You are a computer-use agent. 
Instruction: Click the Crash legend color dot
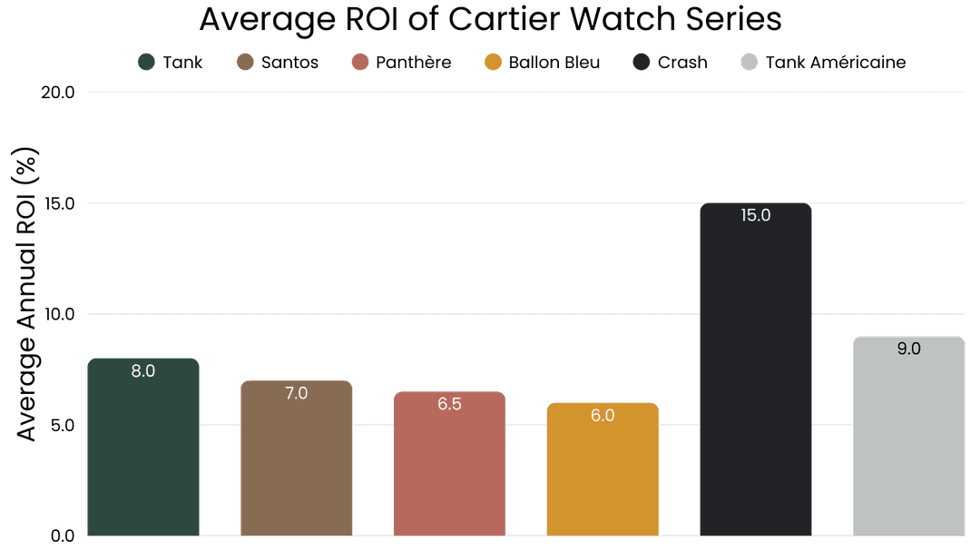642,62
